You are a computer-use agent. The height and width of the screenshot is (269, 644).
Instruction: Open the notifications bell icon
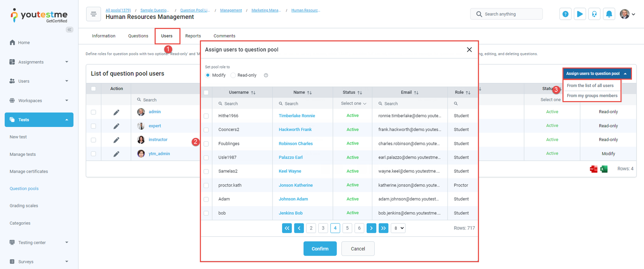[609, 14]
